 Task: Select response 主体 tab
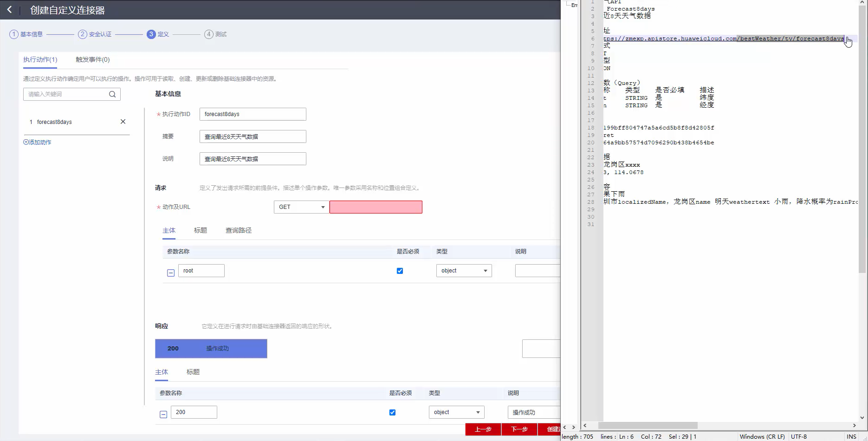point(162,372)
